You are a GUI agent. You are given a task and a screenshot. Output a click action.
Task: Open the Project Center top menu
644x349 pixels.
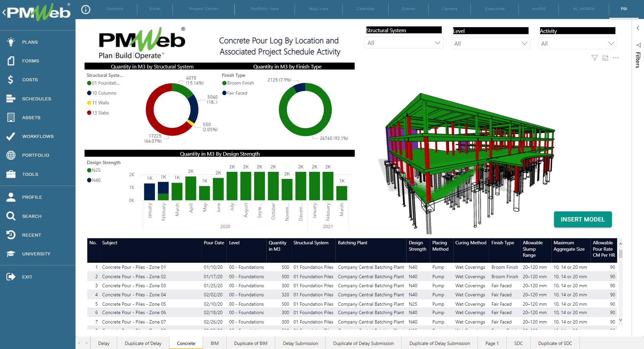coord(203,9)
